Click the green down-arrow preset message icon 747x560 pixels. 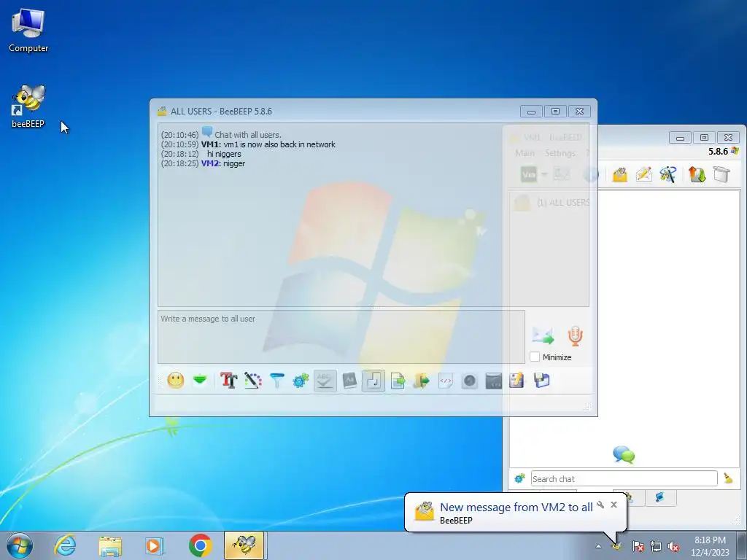[200, 381]
